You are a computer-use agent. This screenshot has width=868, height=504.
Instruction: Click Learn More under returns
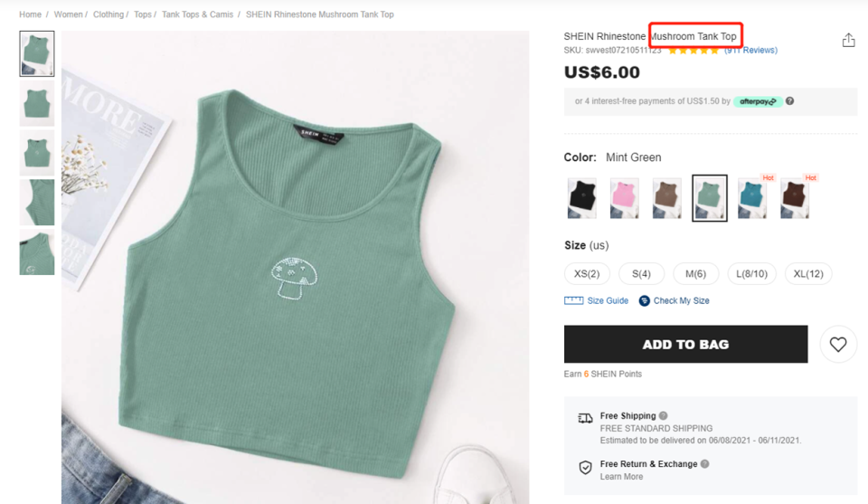621,477
